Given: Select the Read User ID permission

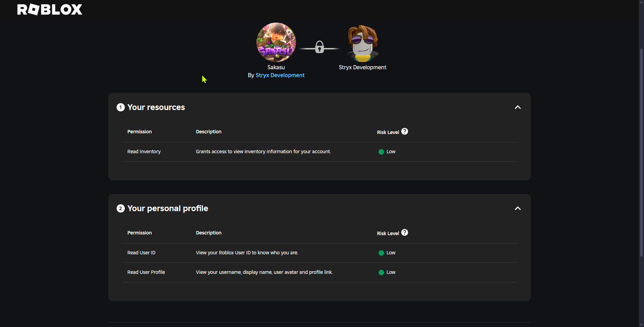Looking at the screenshot, I should (141, 253).
